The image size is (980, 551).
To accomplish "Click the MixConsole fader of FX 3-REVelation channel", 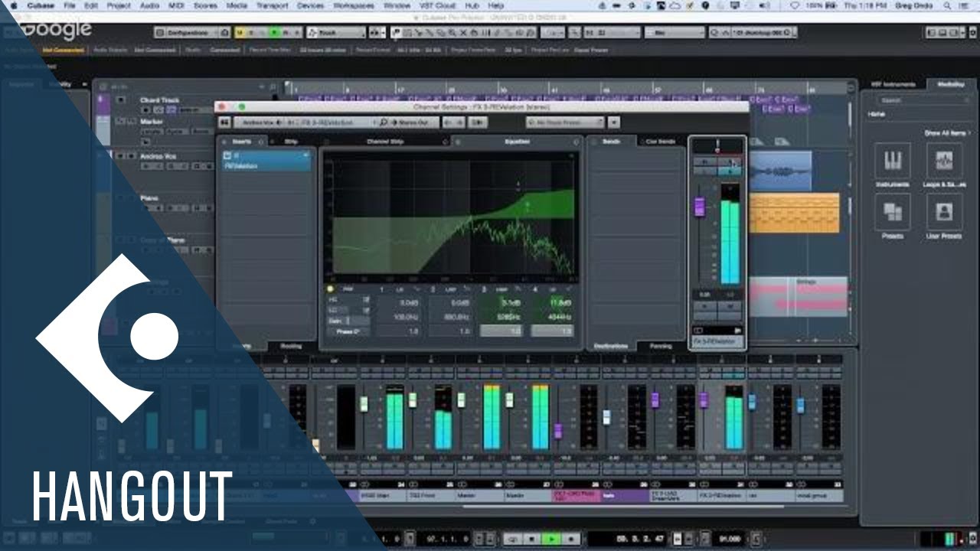I will (703, 401).
